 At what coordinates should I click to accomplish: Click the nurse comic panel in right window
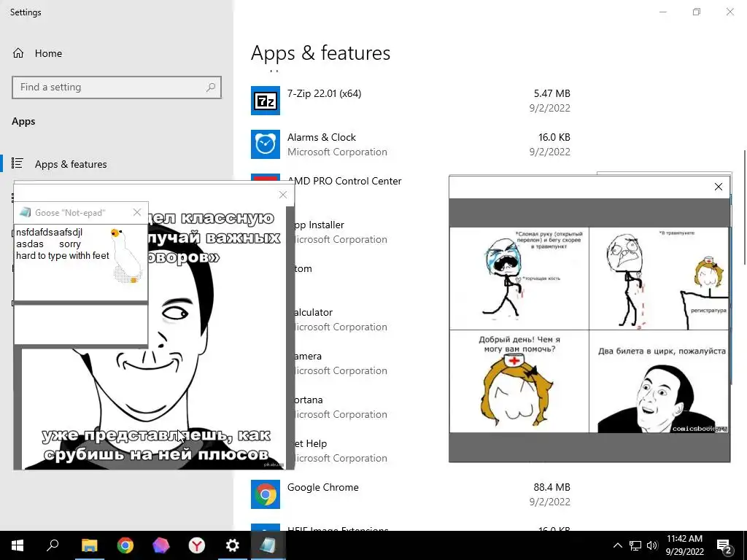519,381
